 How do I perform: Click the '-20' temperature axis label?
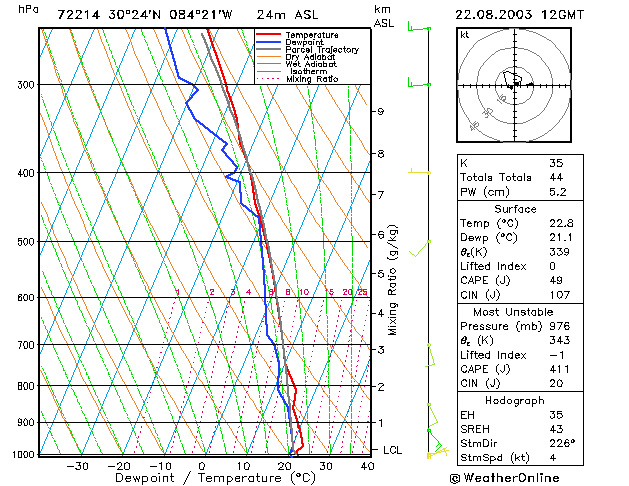119,466
